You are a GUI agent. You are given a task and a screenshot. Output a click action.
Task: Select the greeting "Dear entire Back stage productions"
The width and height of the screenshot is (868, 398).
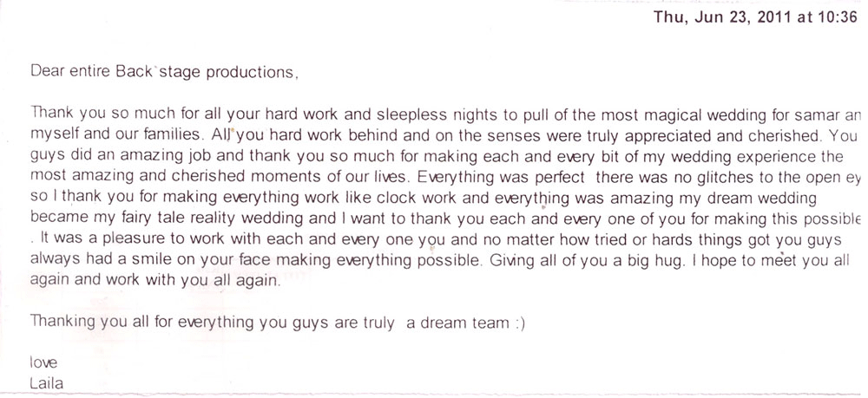point(163,73)
